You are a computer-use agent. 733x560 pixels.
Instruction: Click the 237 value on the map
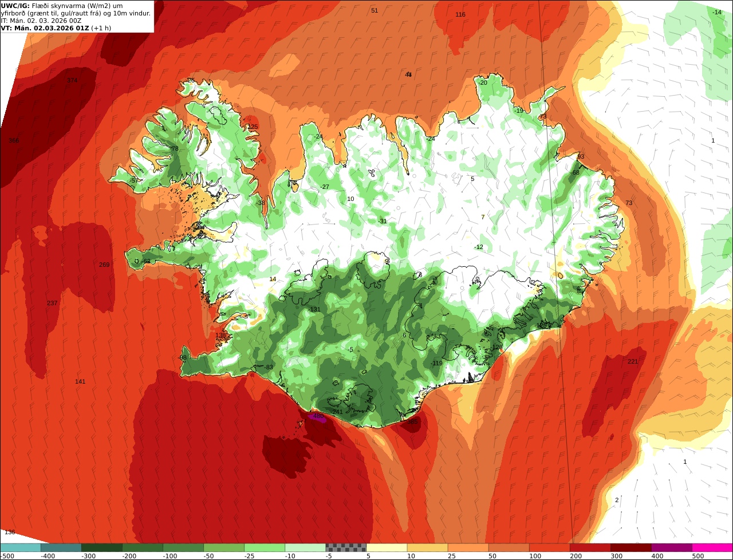tap(52, 303)
